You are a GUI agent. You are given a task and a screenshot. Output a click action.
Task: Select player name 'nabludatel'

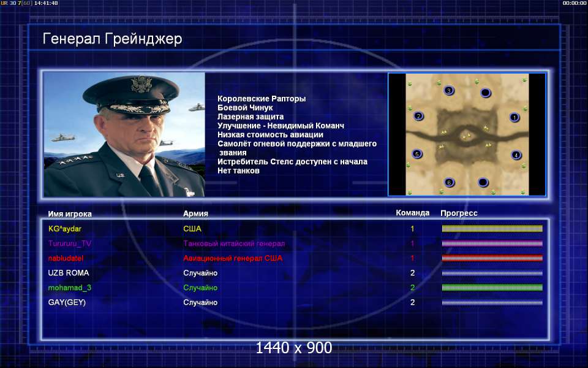click(66, 258)
